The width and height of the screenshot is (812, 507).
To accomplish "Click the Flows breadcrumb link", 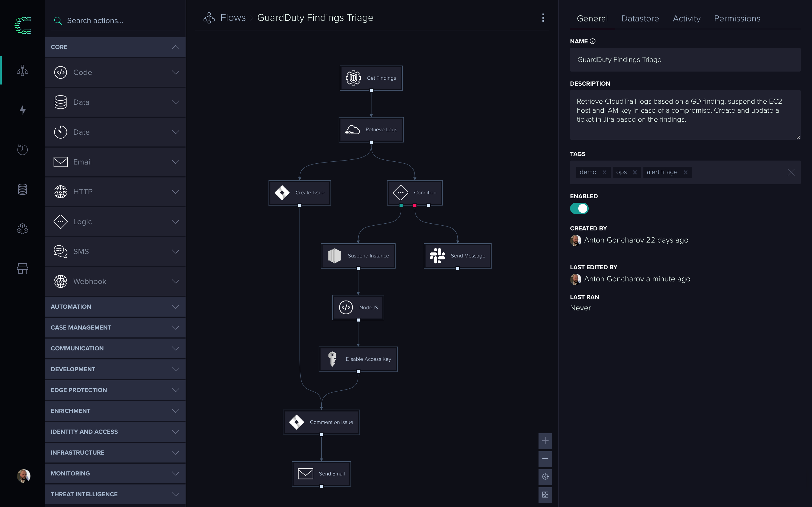I will coord(233,18).
